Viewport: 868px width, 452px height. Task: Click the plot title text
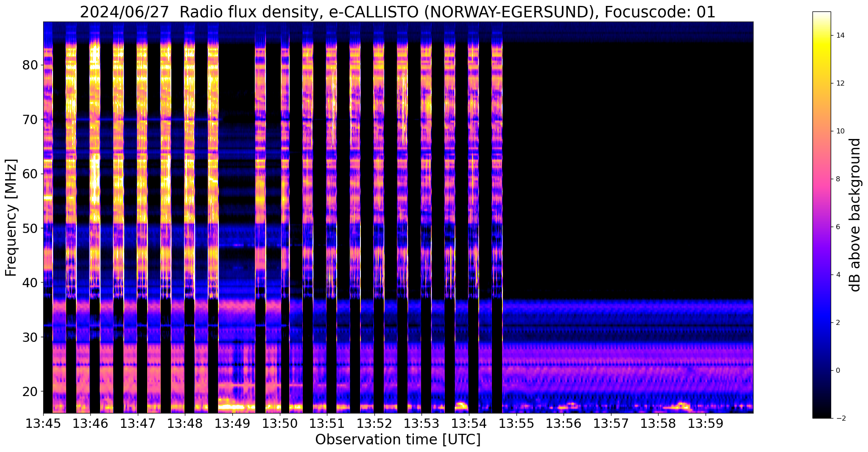(397, 12)
